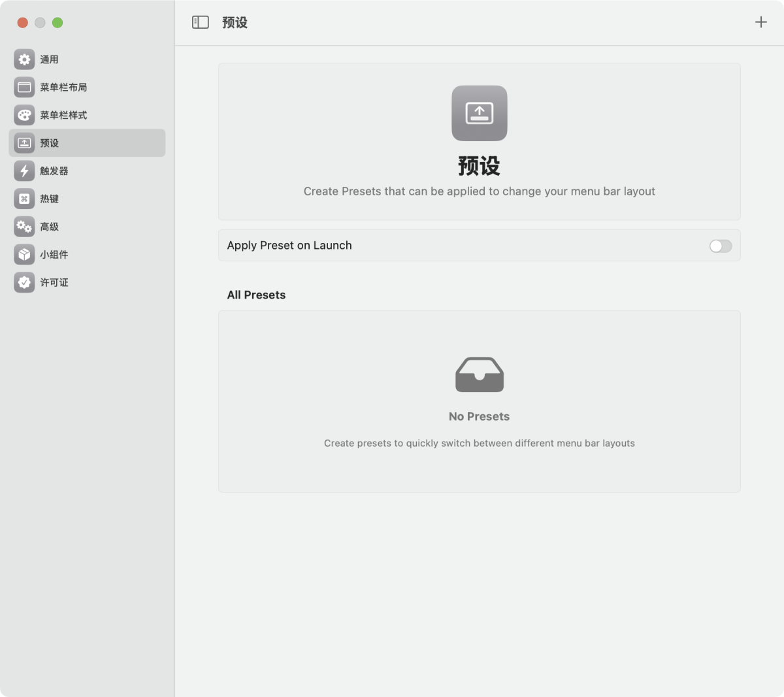Click the "All Presets" section heading

pos(256,295)
